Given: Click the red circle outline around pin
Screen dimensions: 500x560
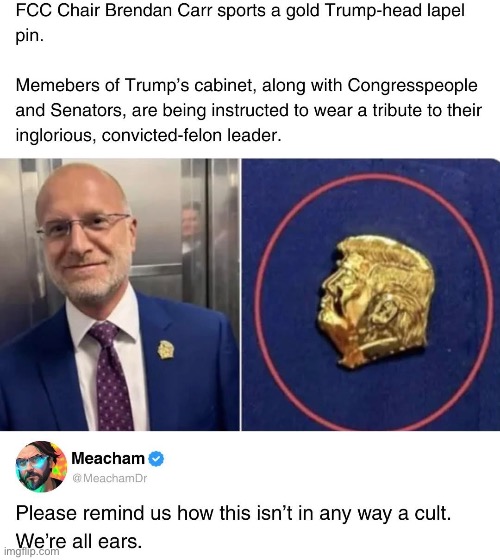Looking at the screenshot, I should [x=371, y=301].
